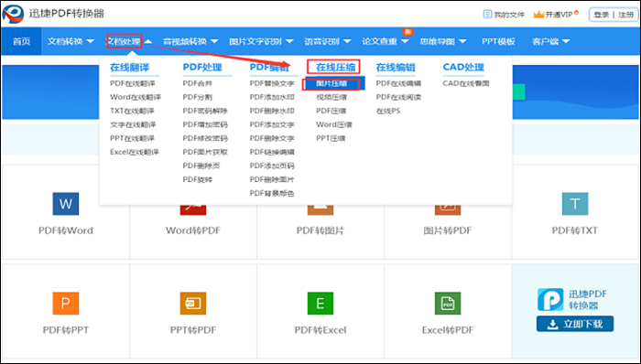Select PDF添加页码 menu entry
The width and height of the screenshot is (641, 364).
(x=272, y=166)
